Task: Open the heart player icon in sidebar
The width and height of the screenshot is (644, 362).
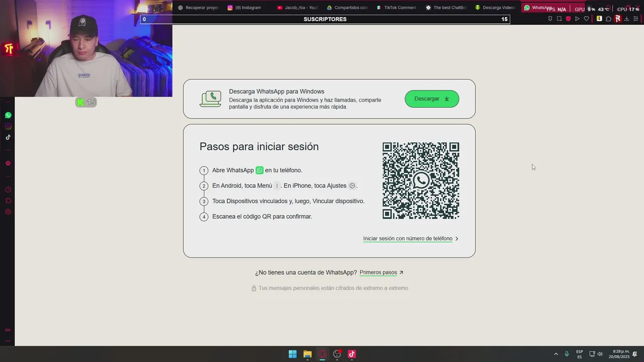Action: coord(8,163)
